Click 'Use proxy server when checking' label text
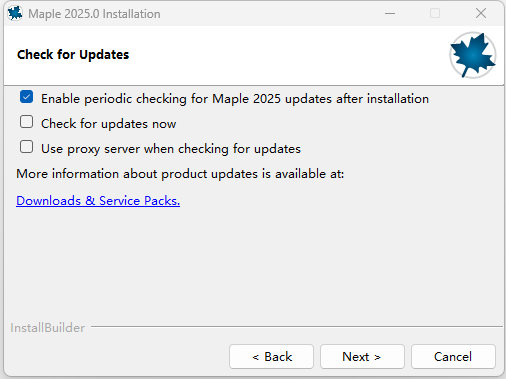The height and width of the screenshot is (379, 506). [x=171, y=149]
